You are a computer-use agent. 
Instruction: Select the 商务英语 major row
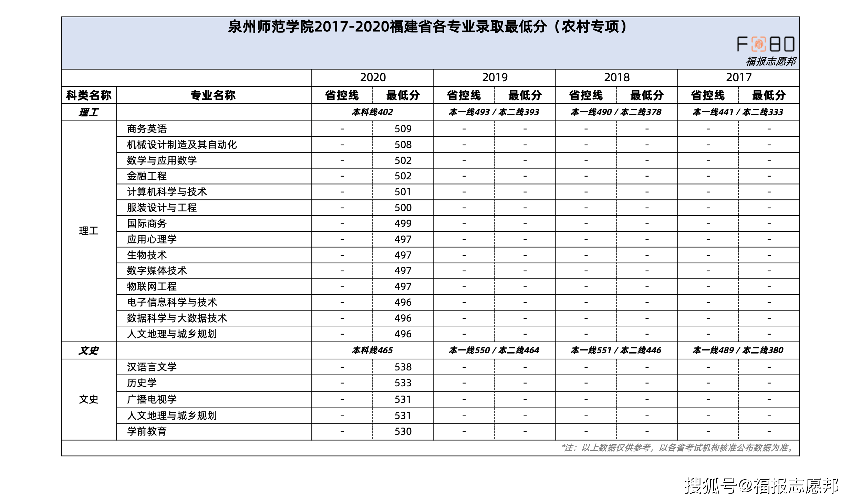pyautogui.click(x=147, y=129)
